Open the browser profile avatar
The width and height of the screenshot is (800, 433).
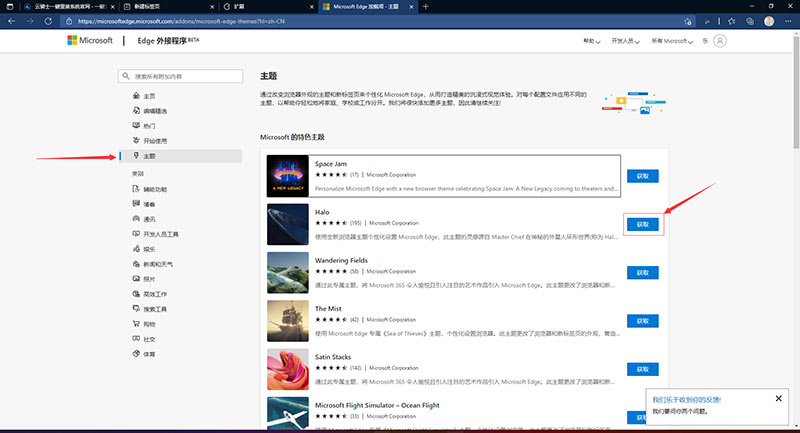769,21
